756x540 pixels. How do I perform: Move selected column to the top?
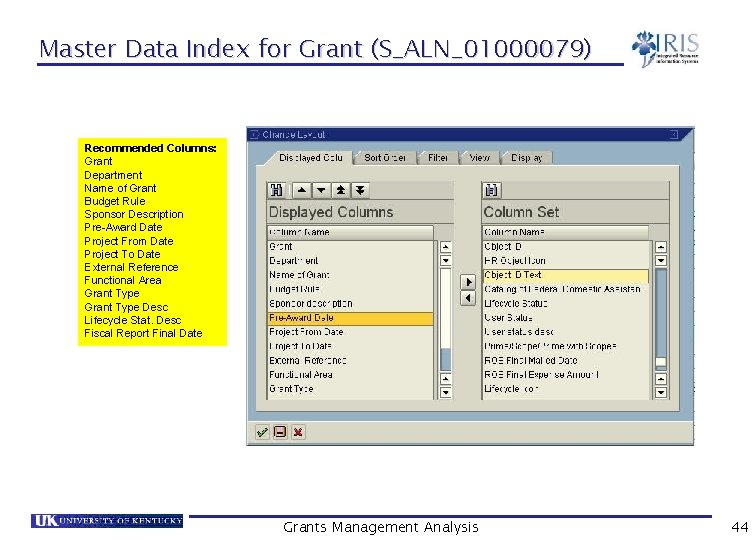click(x=340, y=190)
